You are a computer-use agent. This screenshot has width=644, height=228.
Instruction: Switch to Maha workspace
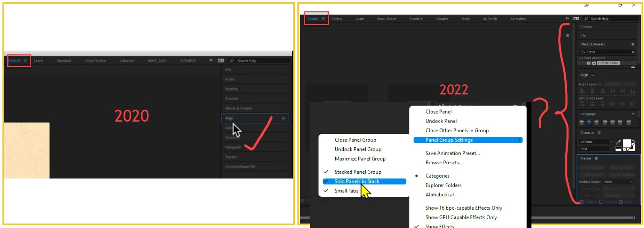tap(466, 19)
